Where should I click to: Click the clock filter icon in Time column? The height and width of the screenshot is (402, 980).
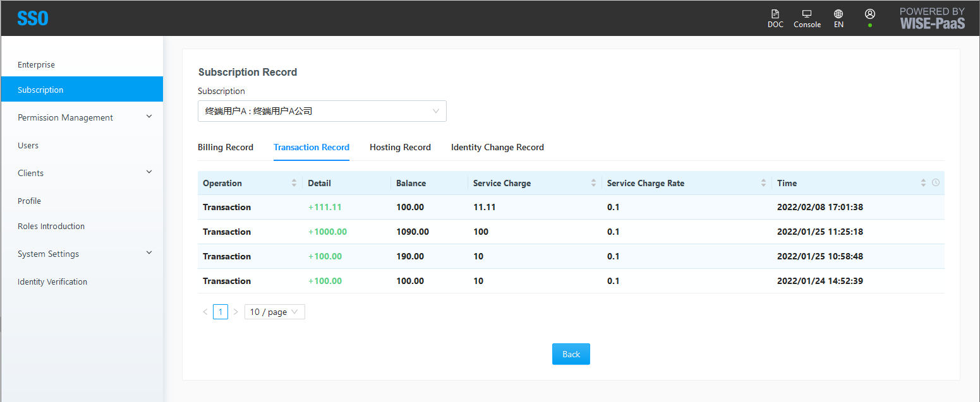(936, 183)
